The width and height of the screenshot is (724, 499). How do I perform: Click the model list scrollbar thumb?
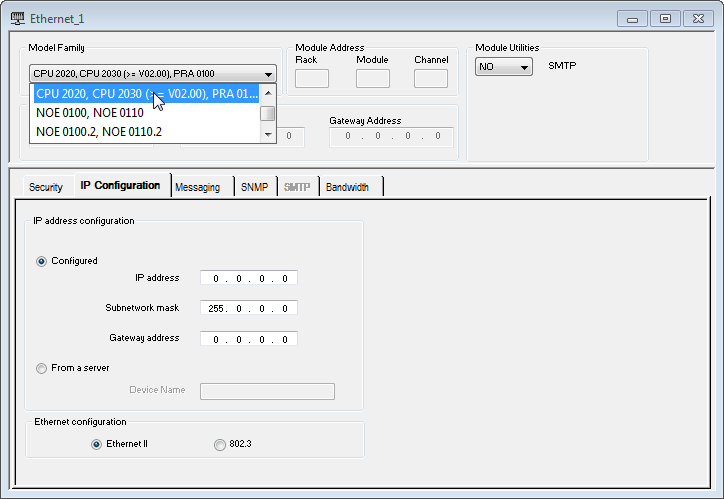coord(268,114)
